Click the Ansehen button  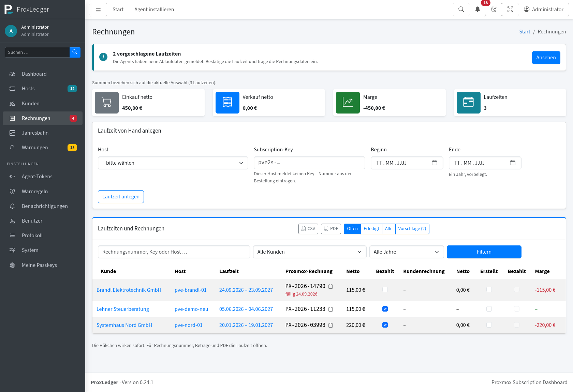point(546,58)
